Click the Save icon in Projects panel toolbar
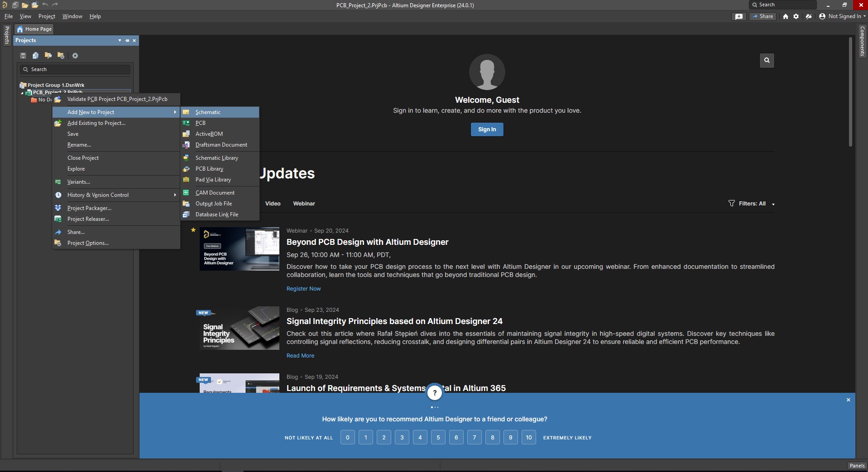 (x=23, y=56)
